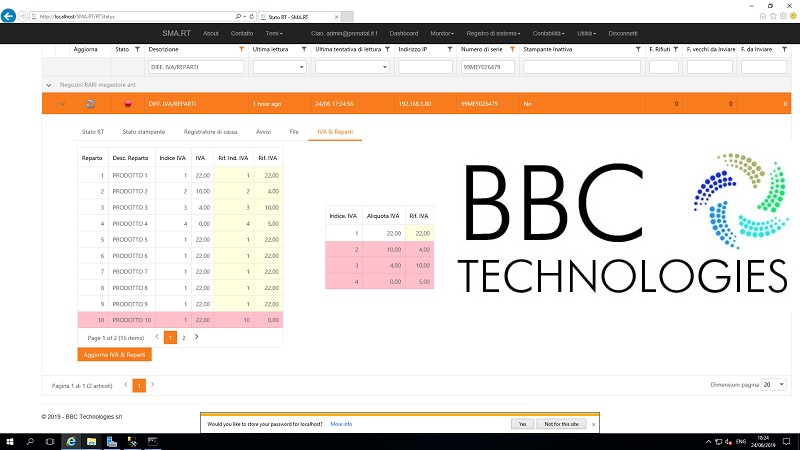Focus the Indirizzo IP filter input

(x=426, y=67)
